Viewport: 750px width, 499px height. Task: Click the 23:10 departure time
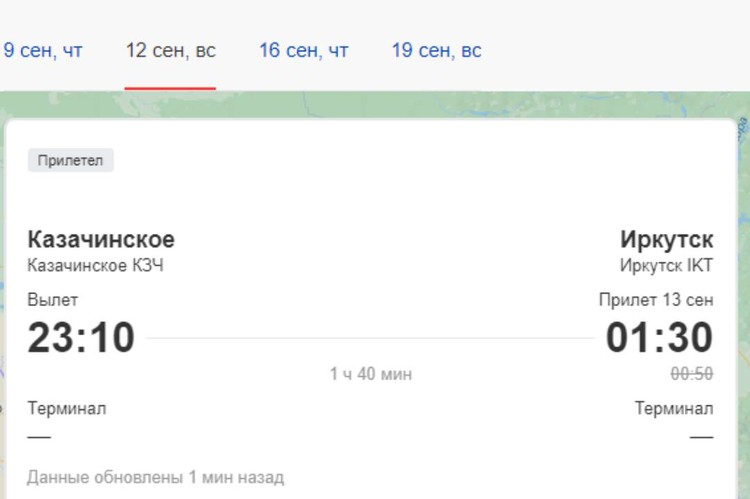coord(81,338)
